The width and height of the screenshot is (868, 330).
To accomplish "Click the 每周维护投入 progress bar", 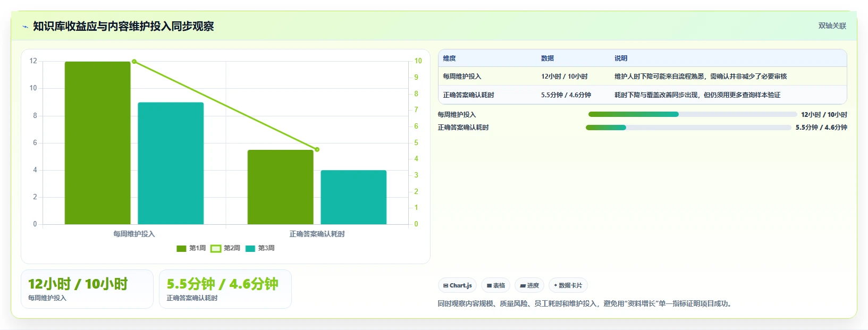I will coord(693,114).
